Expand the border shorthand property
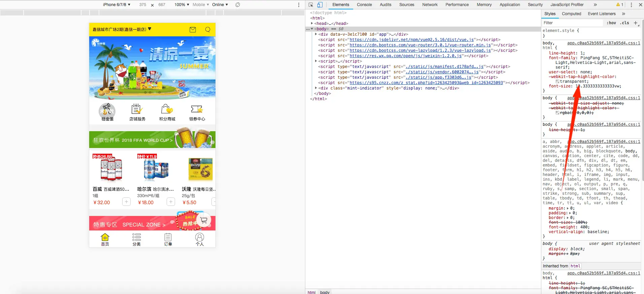The image size is (644, 294). point(568,218)
